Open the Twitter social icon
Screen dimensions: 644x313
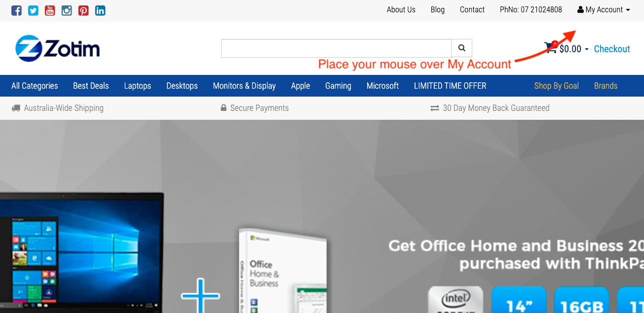click(x=33, y=10)
